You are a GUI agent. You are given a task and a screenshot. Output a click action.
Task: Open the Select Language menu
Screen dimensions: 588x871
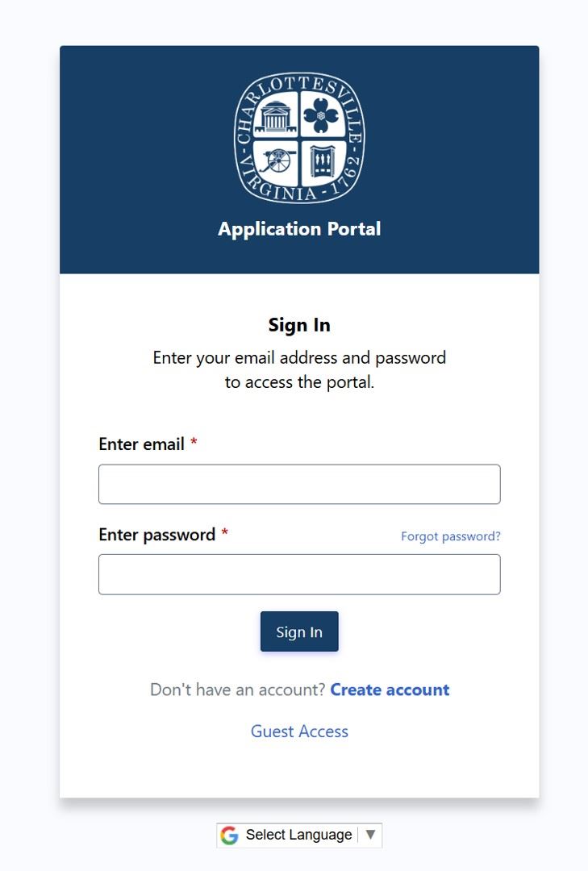[298, 836]
